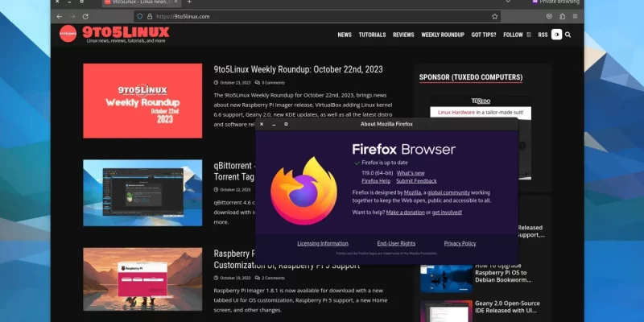This screenshot has height=322, width=644.
Task: Click the What's new link
Action: click(411, 173)
